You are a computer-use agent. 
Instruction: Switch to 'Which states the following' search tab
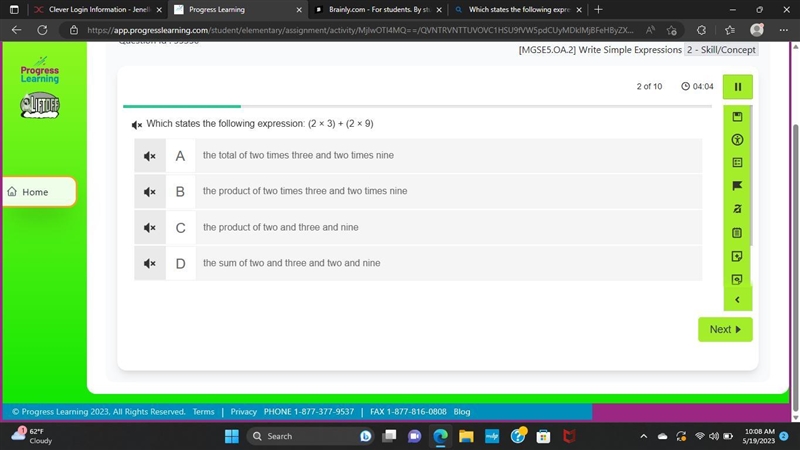tap(516, 10)
